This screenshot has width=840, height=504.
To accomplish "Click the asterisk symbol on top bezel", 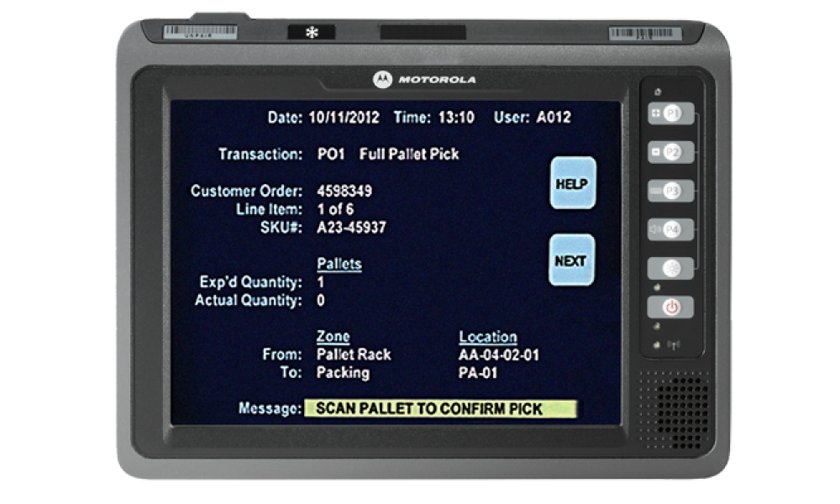I will (312, 33).
